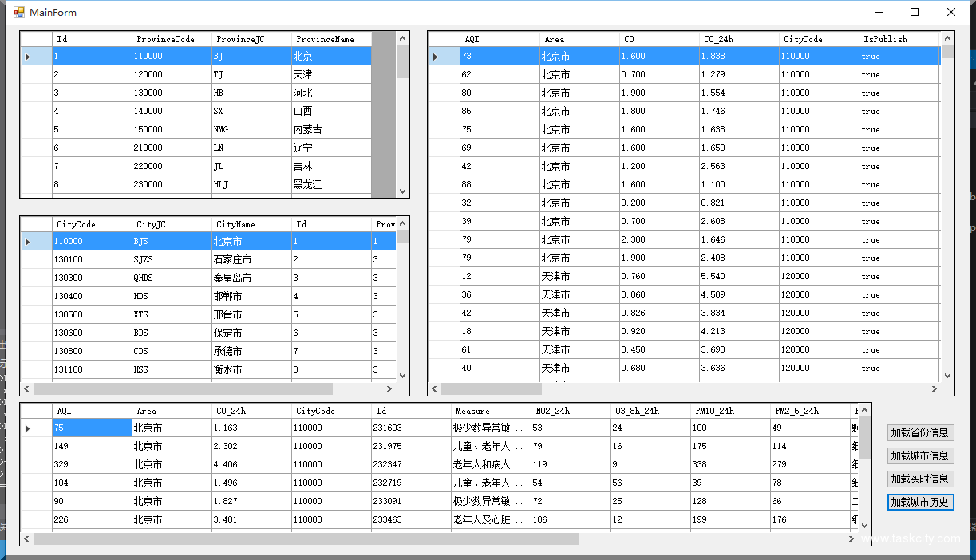This screenshot has height=560, width=976.
Task: Click the IsPublish column header
Action: [x=887, y=38]
